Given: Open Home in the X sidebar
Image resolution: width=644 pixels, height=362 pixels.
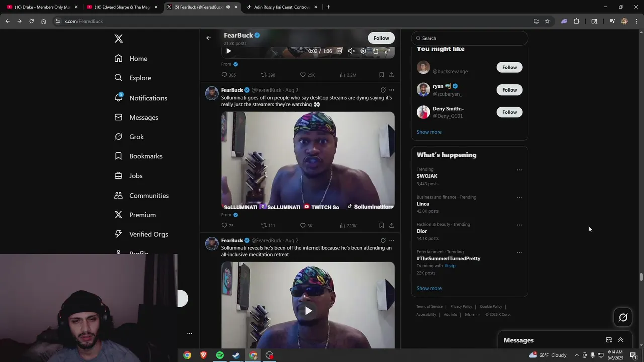Looking at the screenshot, I should [x=131, y=59].
